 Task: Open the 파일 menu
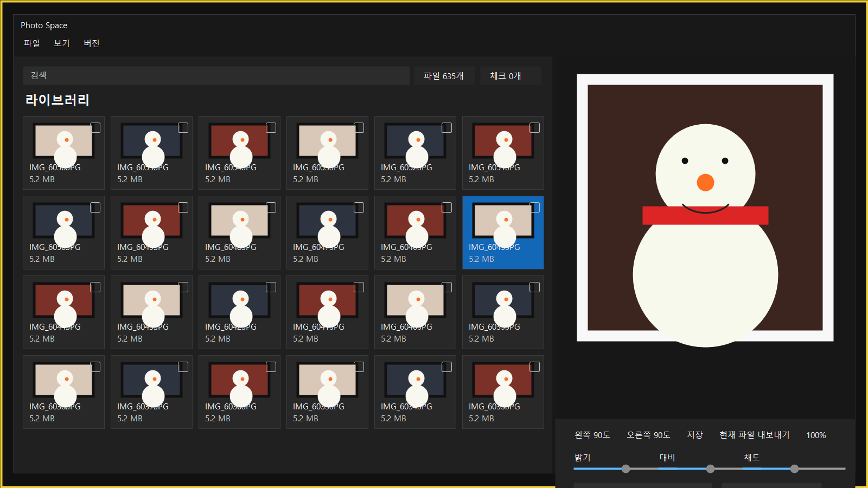coord(32,43)
